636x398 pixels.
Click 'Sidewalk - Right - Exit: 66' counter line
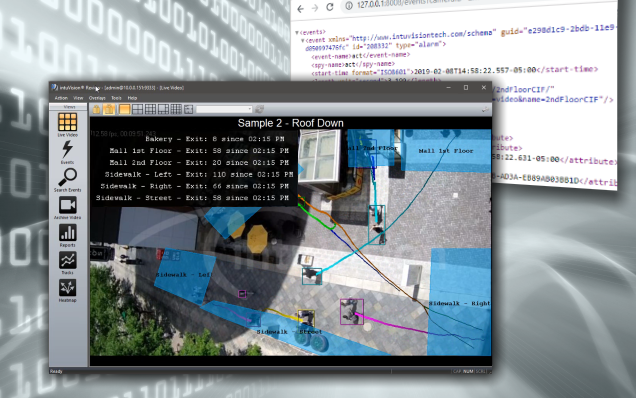[x=195, y=186]
